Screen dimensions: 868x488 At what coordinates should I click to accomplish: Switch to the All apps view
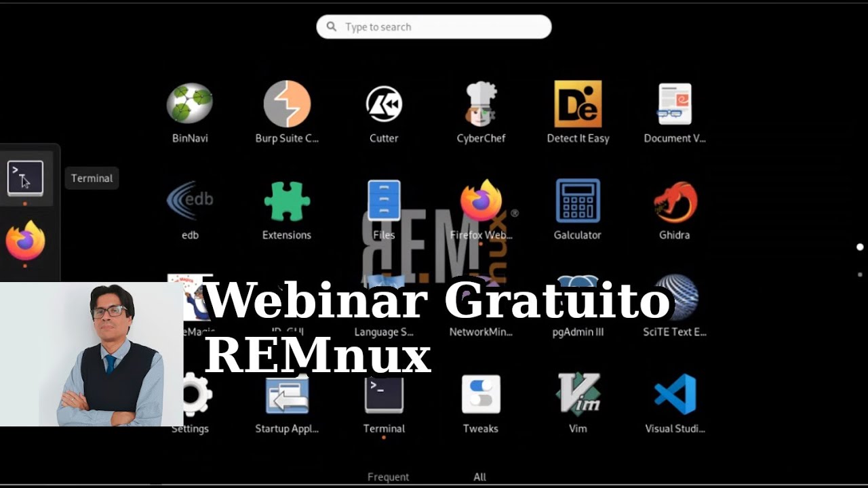point(480,477)
